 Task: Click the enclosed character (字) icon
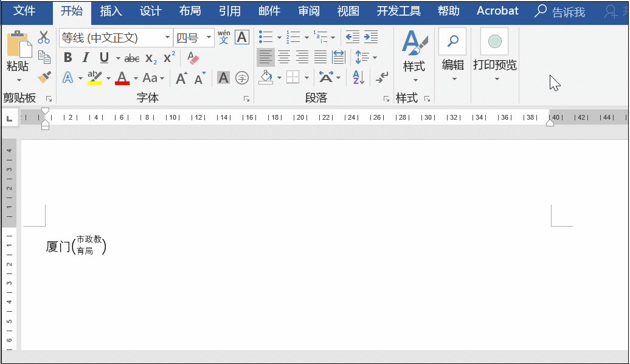[242, 78]
